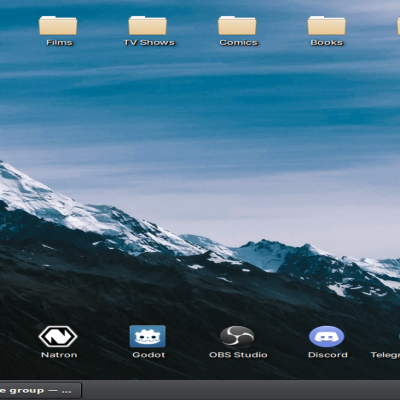
Task: Select the 'Comics' label text
Action: 238,43
